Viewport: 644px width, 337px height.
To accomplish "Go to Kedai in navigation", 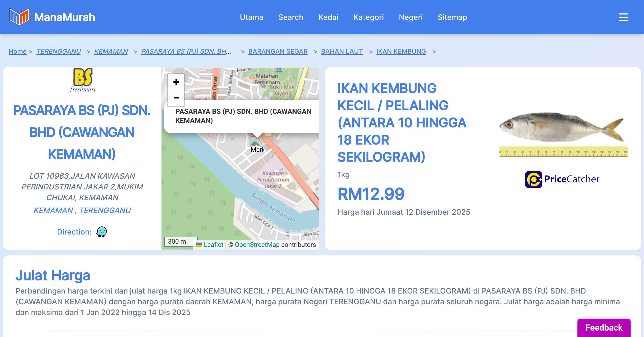I will [x=328, y=17].
